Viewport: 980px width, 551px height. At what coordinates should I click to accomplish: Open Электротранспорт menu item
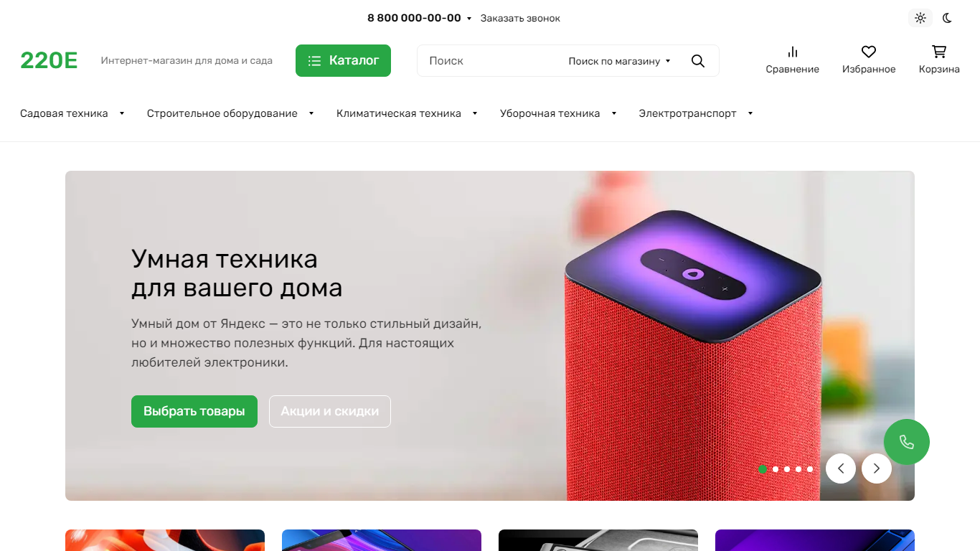(696, 113)
